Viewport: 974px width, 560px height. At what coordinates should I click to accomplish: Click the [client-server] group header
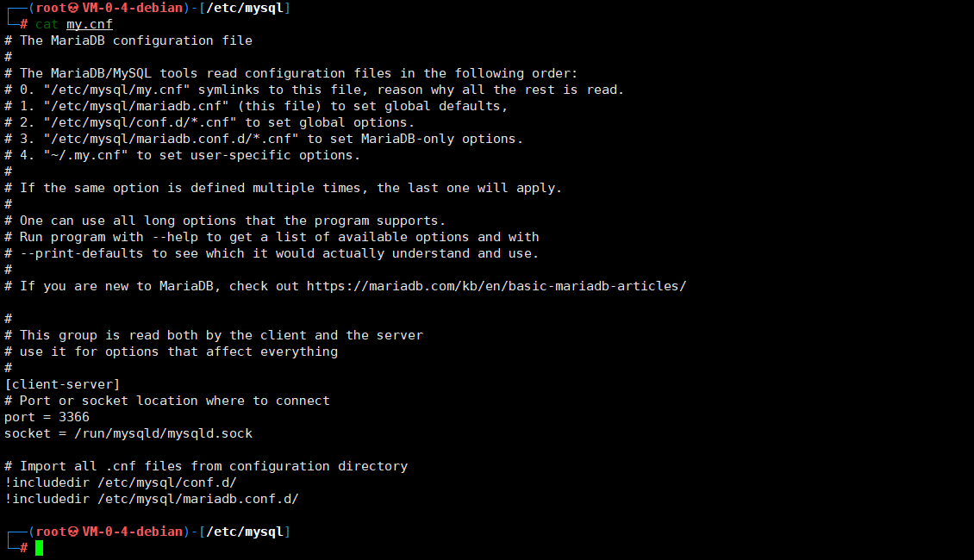(x=62, y=384)
